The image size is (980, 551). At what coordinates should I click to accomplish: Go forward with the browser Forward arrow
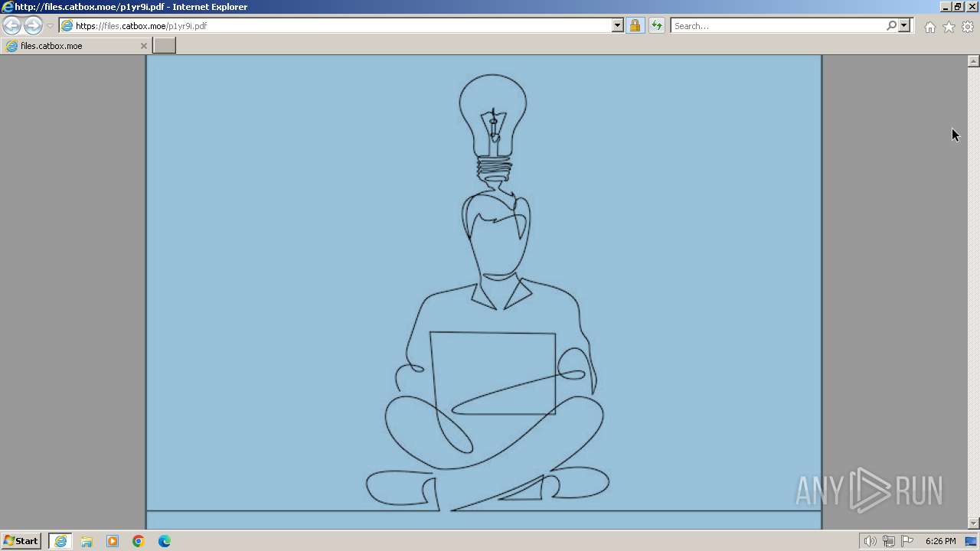point(33,25)
